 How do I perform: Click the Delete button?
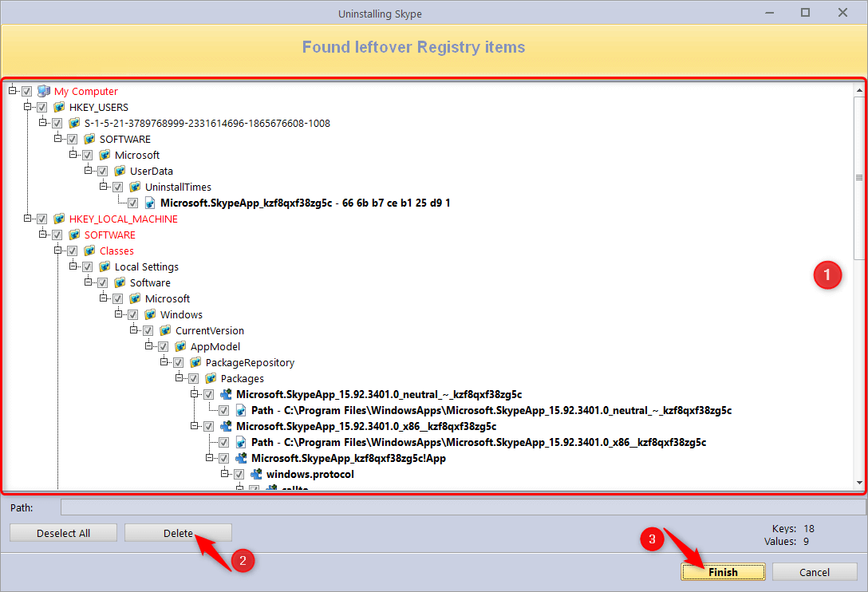178,533
